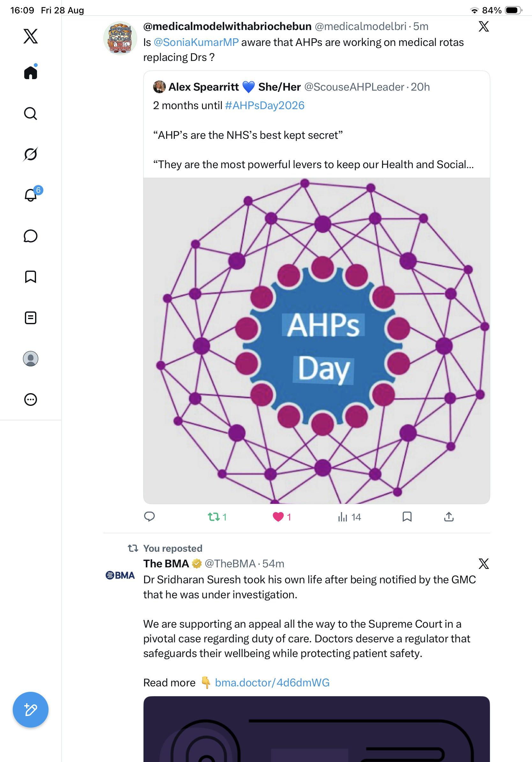
Task: Open Grok icon in sidebar
Action: coord(31,154)
